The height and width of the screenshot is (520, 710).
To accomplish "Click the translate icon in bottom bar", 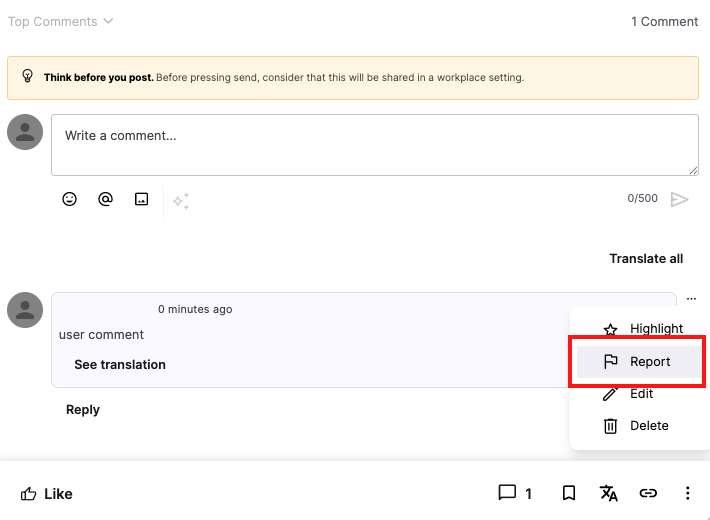I will point(608,493).
